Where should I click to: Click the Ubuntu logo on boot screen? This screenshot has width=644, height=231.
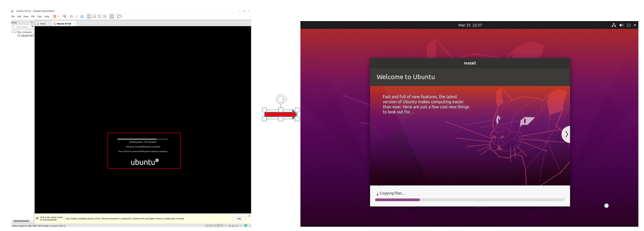pos(145,162)
